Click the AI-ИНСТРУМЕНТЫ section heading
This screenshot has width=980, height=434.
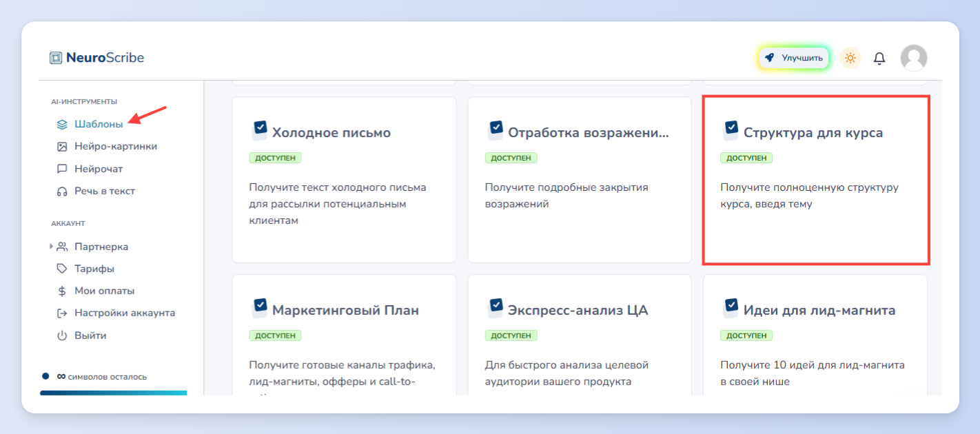coord(84,101)
